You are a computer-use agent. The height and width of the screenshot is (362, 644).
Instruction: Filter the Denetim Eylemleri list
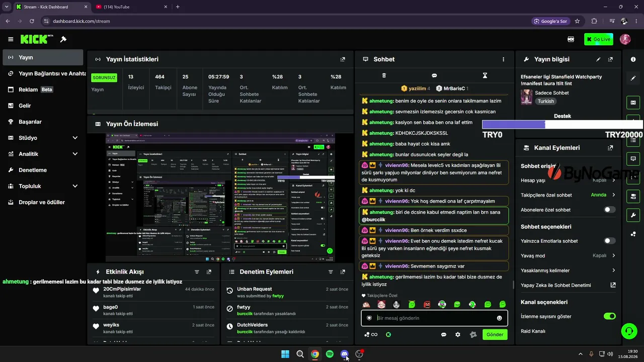coord(331,271)
